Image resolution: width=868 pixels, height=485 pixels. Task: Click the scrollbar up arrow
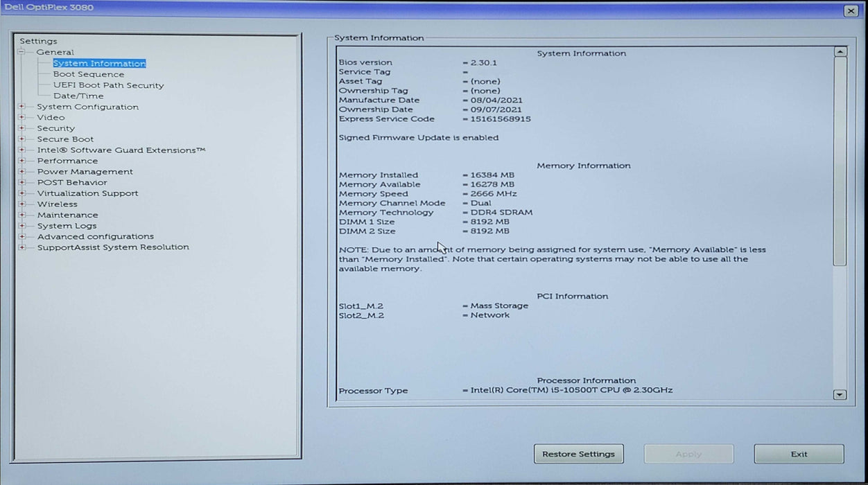(840, 52)
